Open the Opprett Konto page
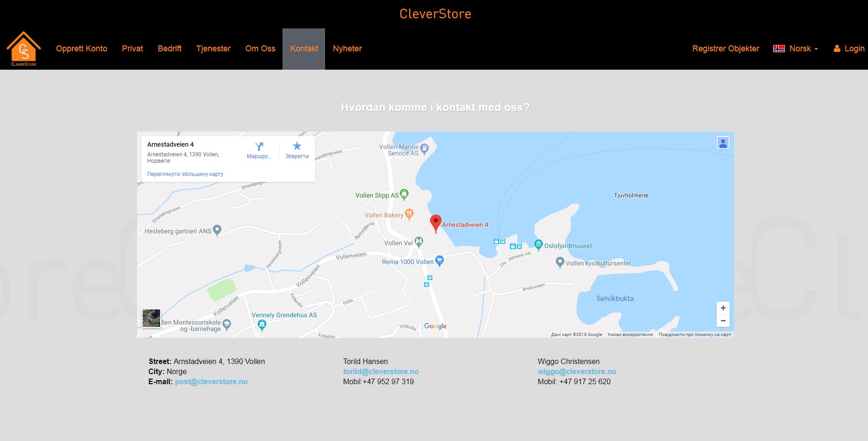 (x=82, y=49)
